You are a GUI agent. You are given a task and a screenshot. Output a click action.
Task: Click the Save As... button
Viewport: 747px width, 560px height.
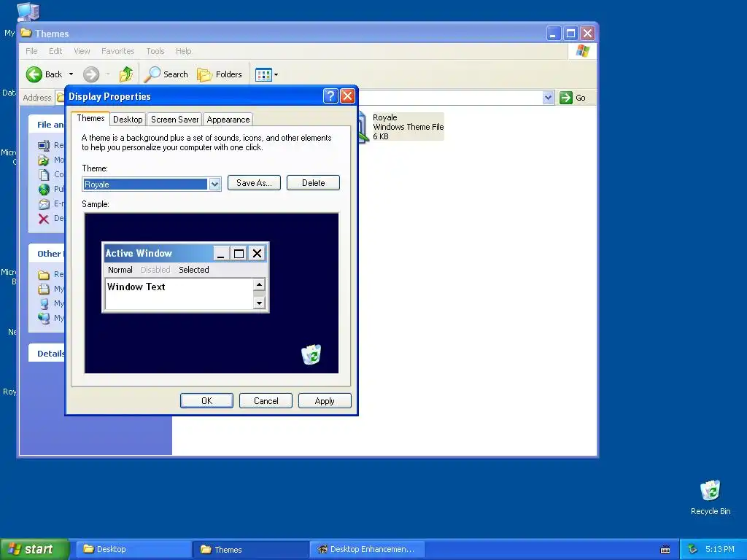click(254, 183)
